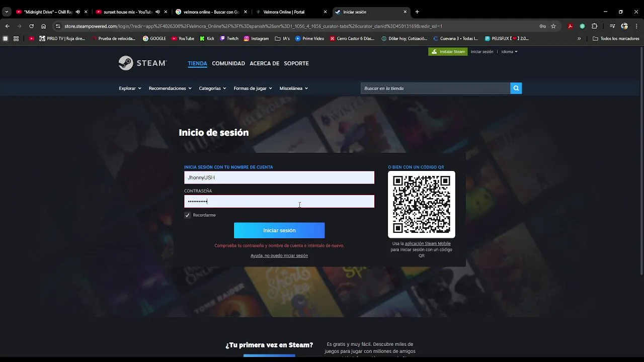Open the browser home page icon
Viewport: 644px width, 362px height.
[43, 26]
